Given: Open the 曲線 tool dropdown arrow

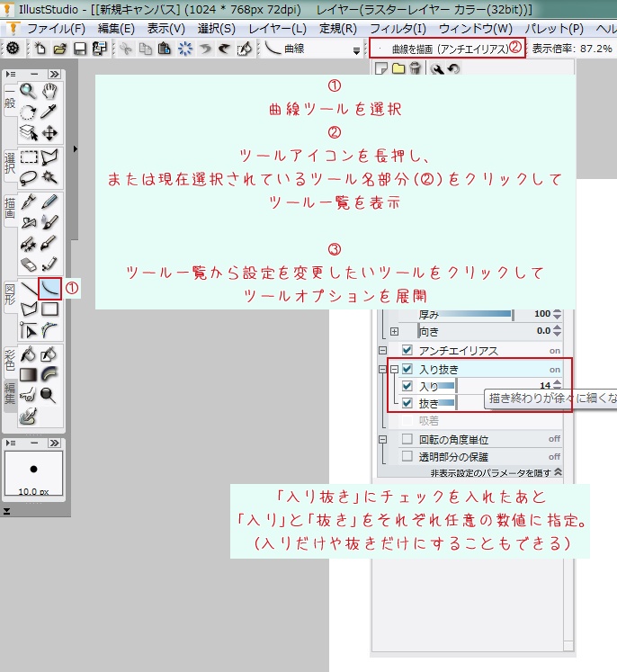Looking at the screenshot, I should click(x=356, y=51).
